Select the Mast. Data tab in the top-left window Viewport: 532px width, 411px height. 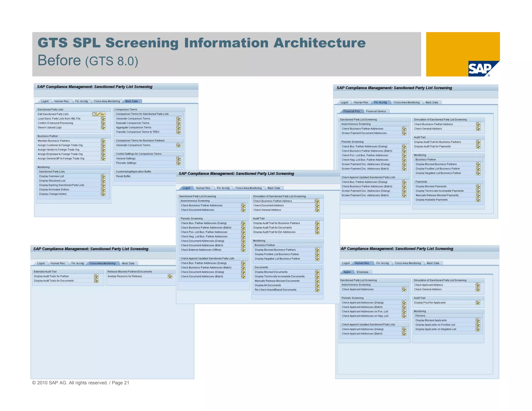(x=132, y=101)
